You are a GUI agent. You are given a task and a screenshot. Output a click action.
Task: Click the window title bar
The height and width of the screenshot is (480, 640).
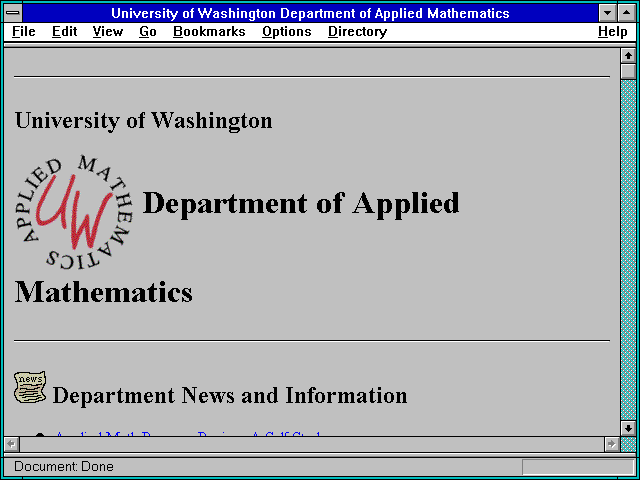[x=310, y=13]
